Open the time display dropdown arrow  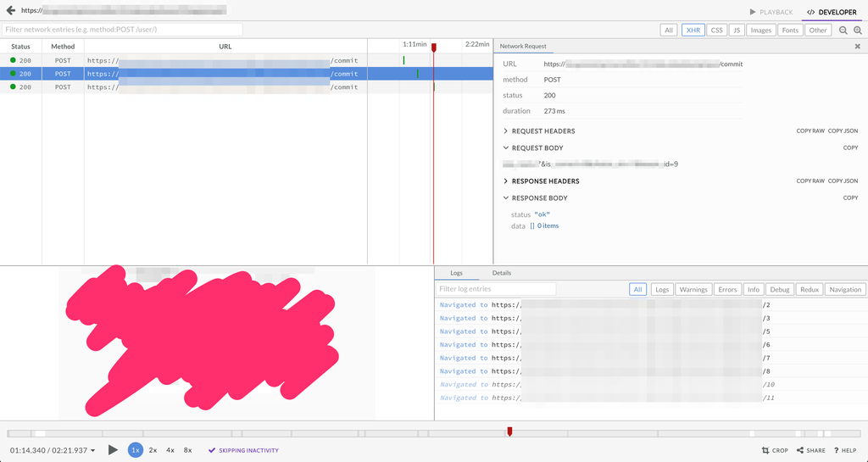[93, 451]
